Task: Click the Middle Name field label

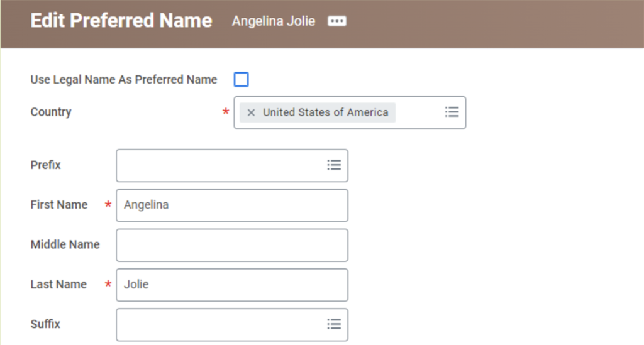Action: (x=65, y=244)
